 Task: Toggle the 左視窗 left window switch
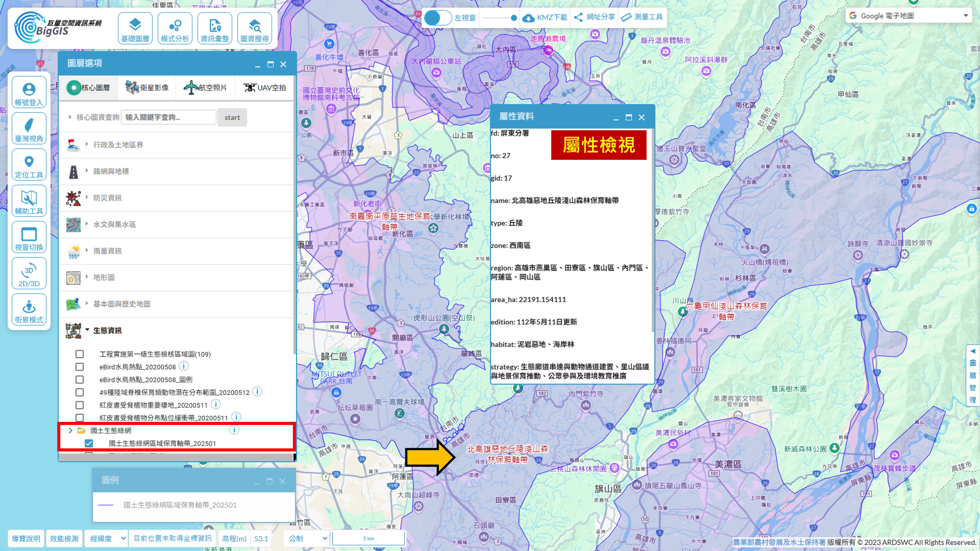(x=438, y=18)
